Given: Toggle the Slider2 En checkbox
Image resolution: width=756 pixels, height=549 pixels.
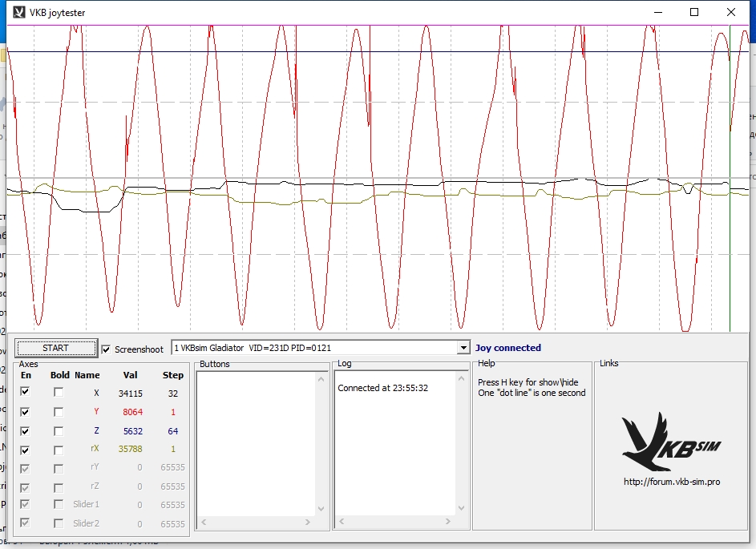Looking at the screenshot, I should 25,523.
